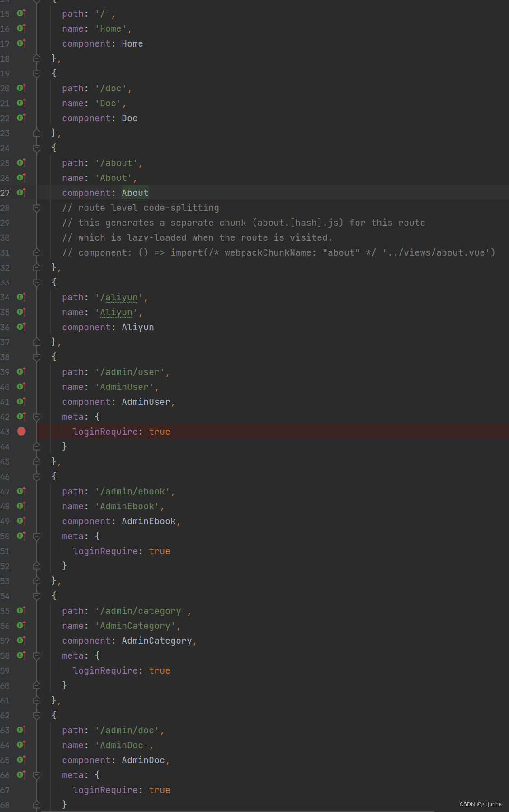Click the implements gutter icon on line 22
509x812 pixels.
point(21,118)
